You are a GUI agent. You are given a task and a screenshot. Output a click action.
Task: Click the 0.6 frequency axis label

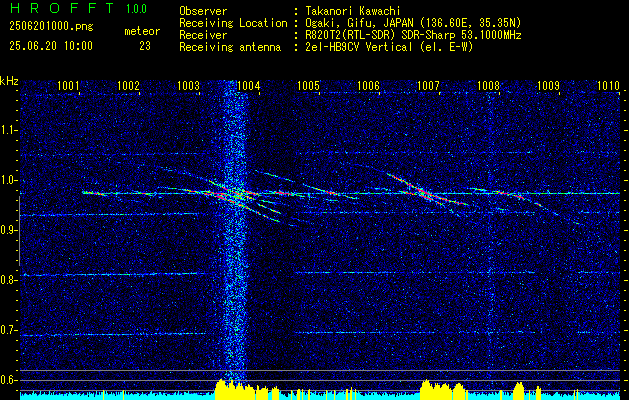9,380
